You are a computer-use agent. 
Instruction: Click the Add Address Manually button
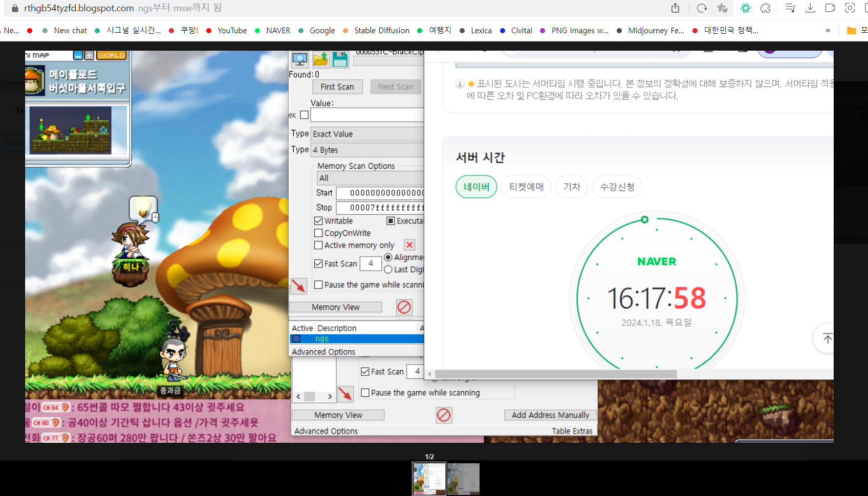point(550,415)
